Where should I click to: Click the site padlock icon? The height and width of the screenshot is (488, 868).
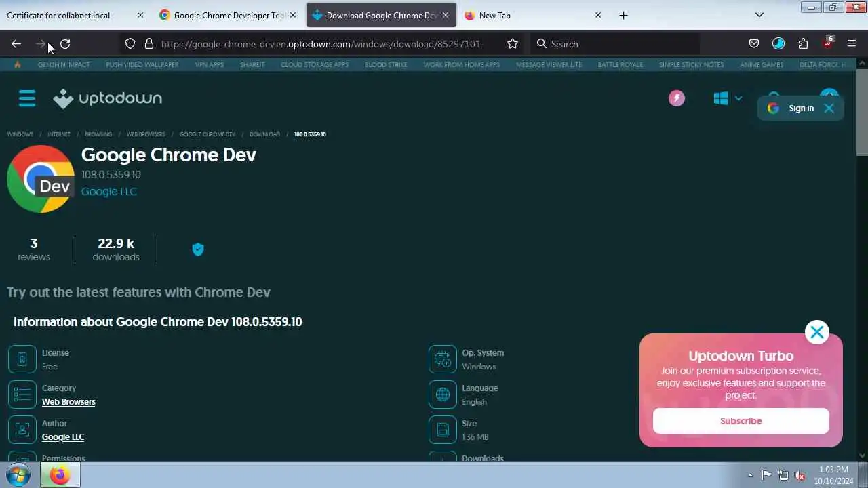tap(149, 44)
